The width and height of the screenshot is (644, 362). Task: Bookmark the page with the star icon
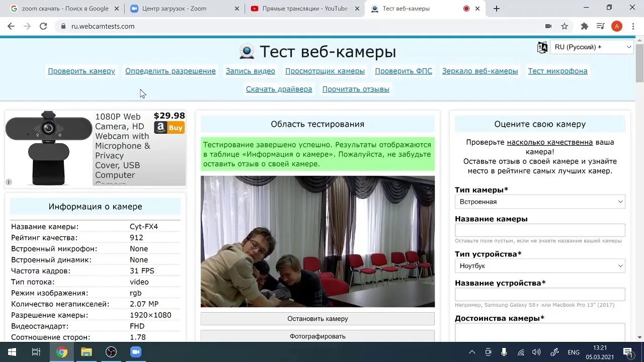[565, 26]
